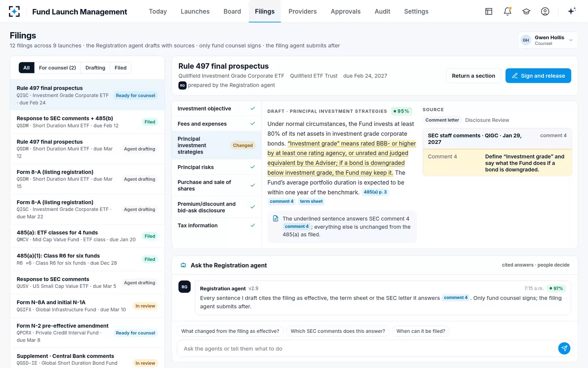Screen dimensions: 588x368
Task: Open the Settings tab
Action: pyautogui.click(x=416, y=11)
